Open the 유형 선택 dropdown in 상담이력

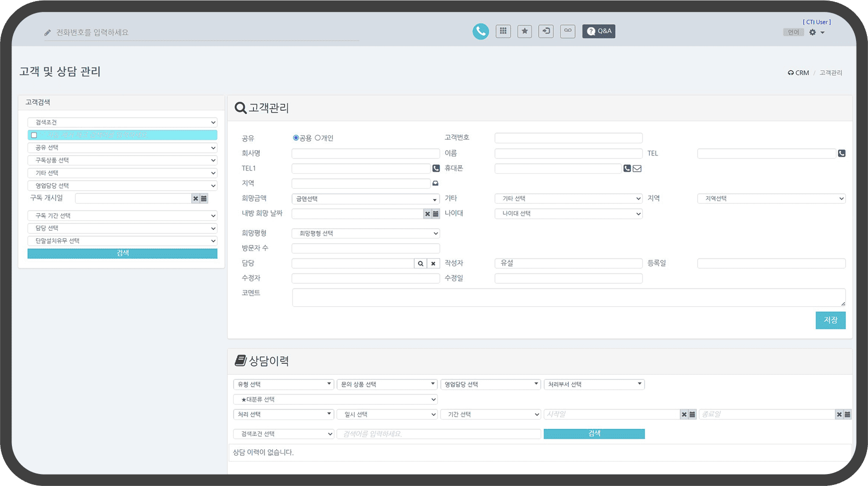283,384
